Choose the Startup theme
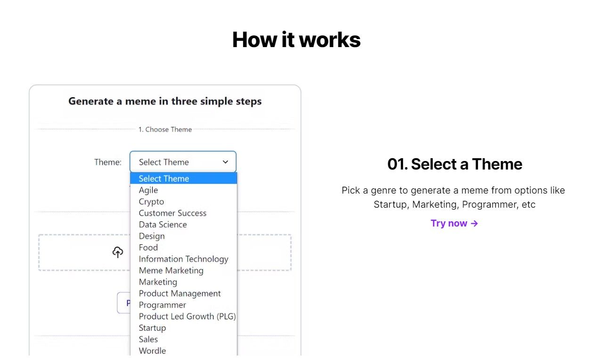591x364 pixels. click(184, 328)
